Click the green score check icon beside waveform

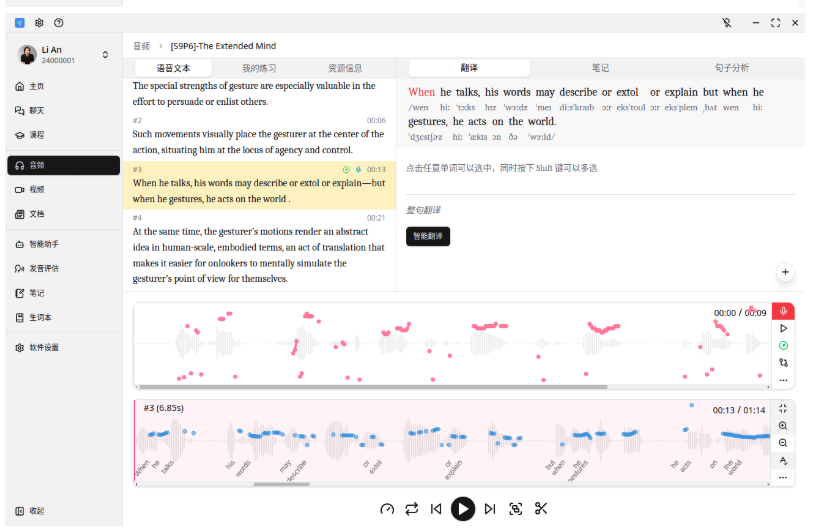pos(783,345)
